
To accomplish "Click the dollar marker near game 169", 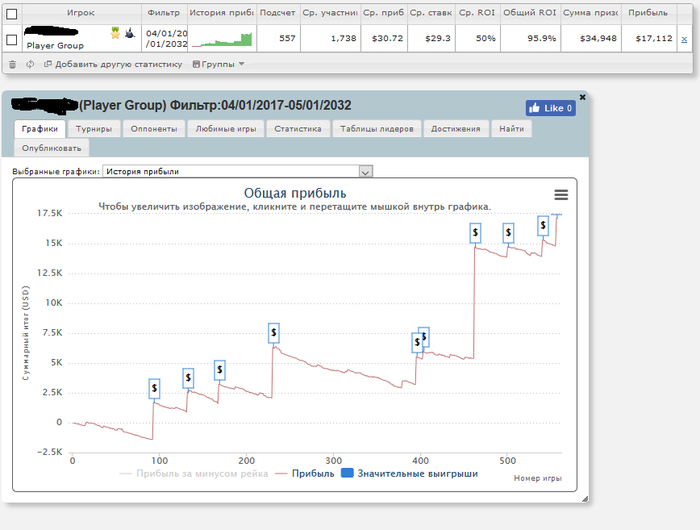I will [x=220, y=370].
